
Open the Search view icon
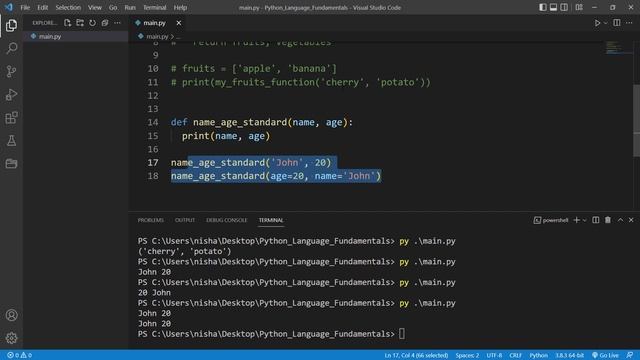[11, 48]
